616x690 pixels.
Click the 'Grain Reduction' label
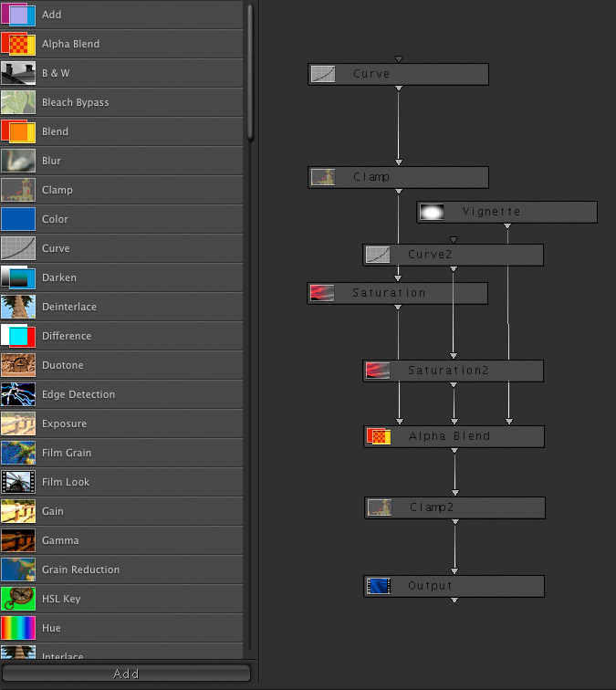tap(80, 570)
